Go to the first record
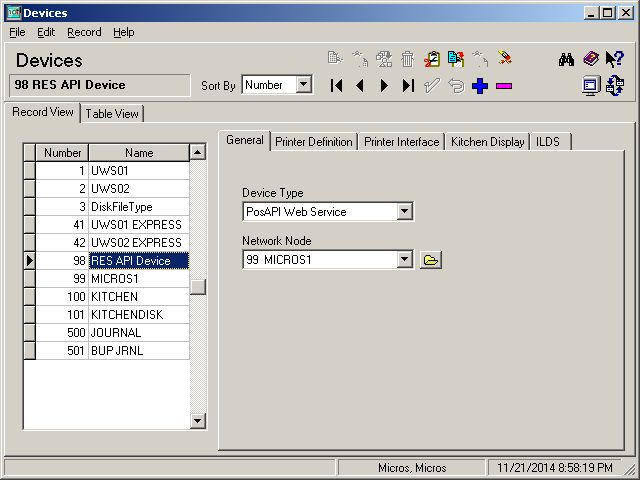The width and height of the screenshot is (640, 480). pyautogui.click(x=336, y=86)
